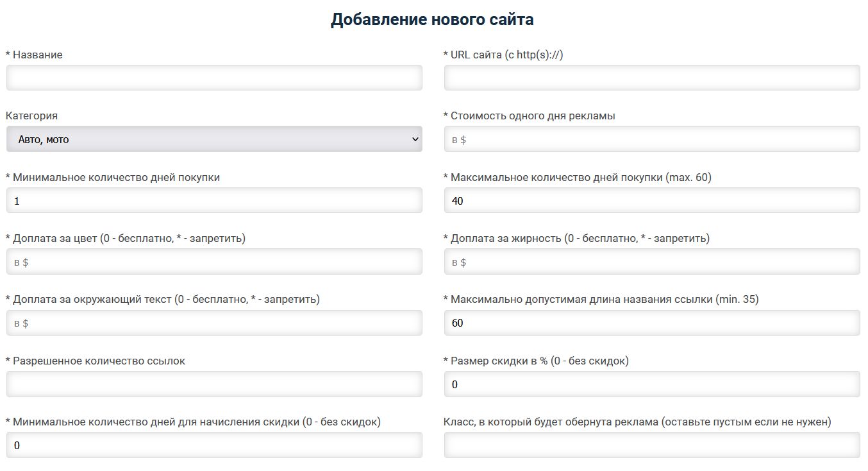
Task: Focus the ad wrapper class input field
Action: [x=651, y=445]
